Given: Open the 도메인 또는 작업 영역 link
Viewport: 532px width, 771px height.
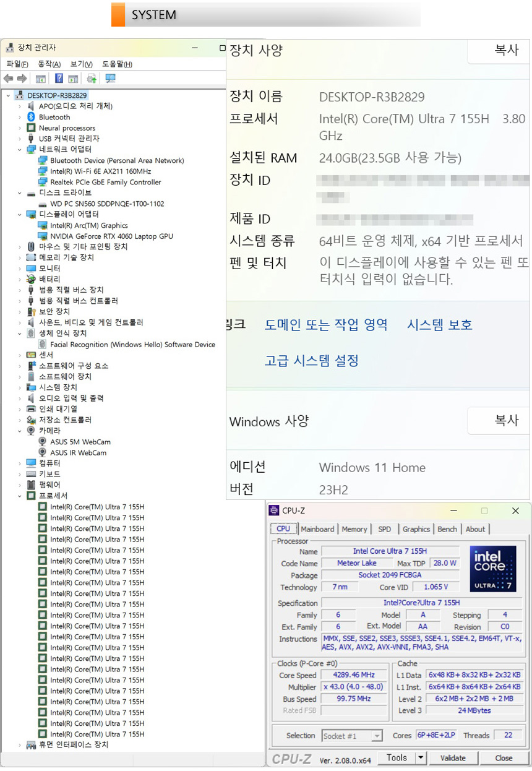Looking at the screenshot, I should tap(326, 324).
